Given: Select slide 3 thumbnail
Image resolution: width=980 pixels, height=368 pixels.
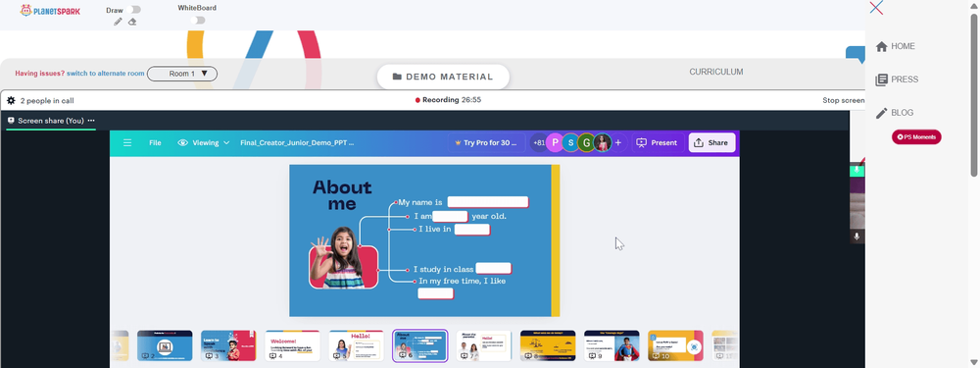Looking at the screenshot, I should point(228,345).
